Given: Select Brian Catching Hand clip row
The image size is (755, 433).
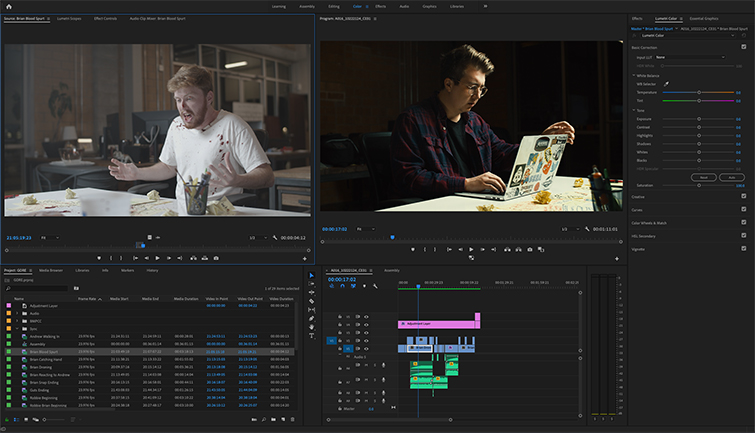Looking at the screenshot, I should [x=149, y=359].
